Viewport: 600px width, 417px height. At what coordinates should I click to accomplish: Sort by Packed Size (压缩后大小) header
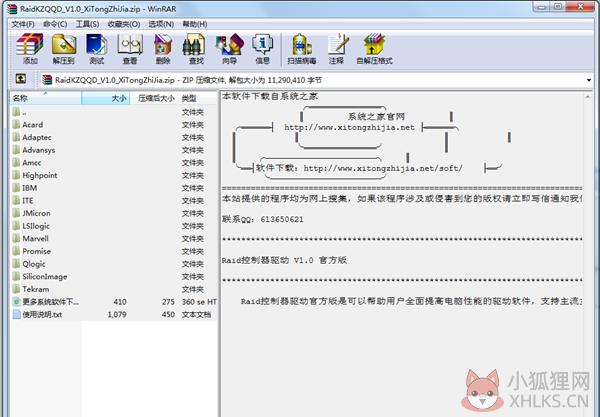pyautogui.click(x=154, y=98)
